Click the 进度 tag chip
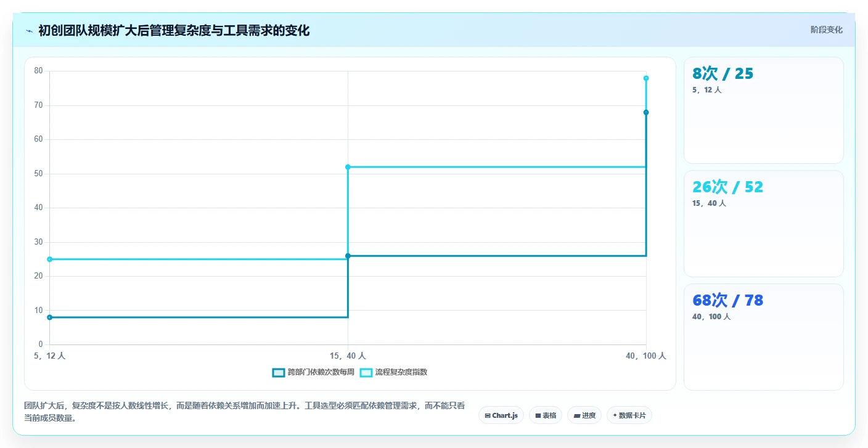The image size is (868, 448). [584, 415]
